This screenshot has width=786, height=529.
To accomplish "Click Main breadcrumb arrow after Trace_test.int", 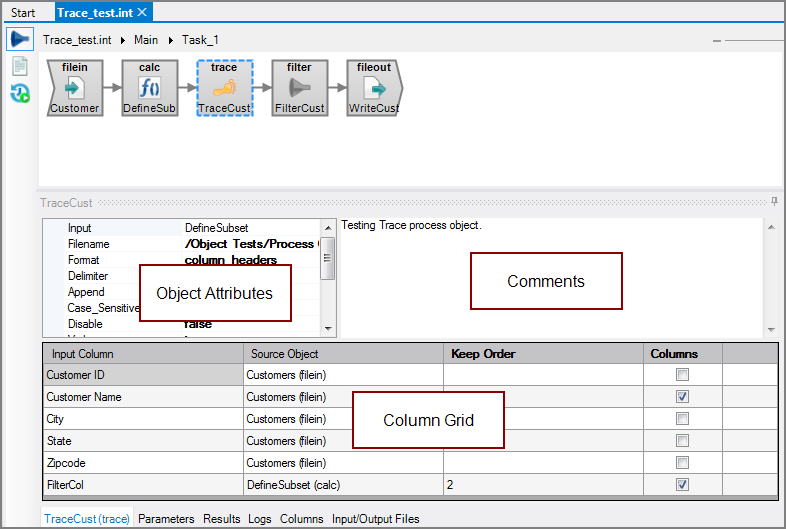I will point(123,40).
